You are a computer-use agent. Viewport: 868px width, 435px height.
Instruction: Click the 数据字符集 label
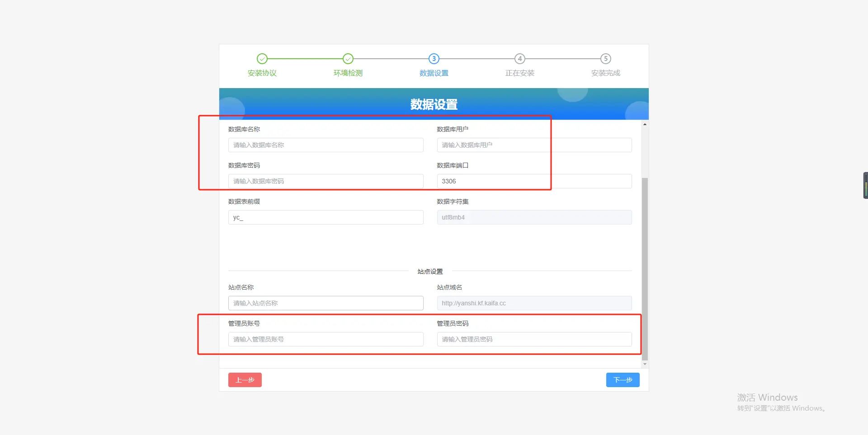(x=453, y=201)
